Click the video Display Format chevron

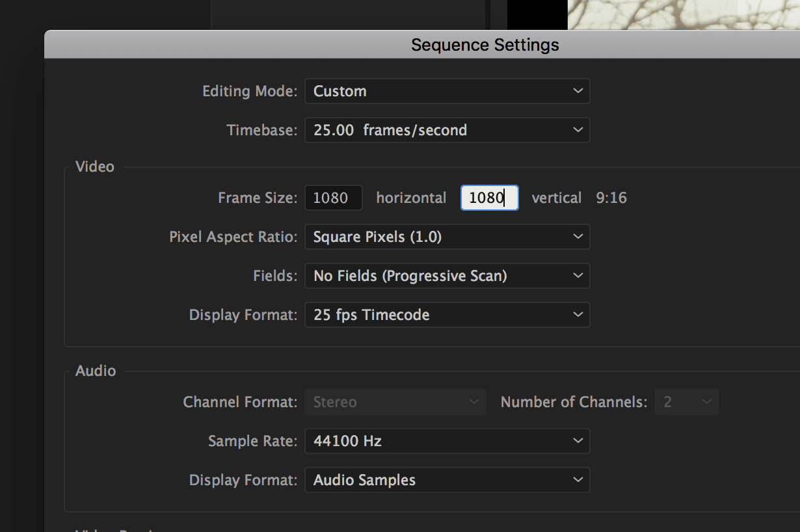[x=578, y=315]
